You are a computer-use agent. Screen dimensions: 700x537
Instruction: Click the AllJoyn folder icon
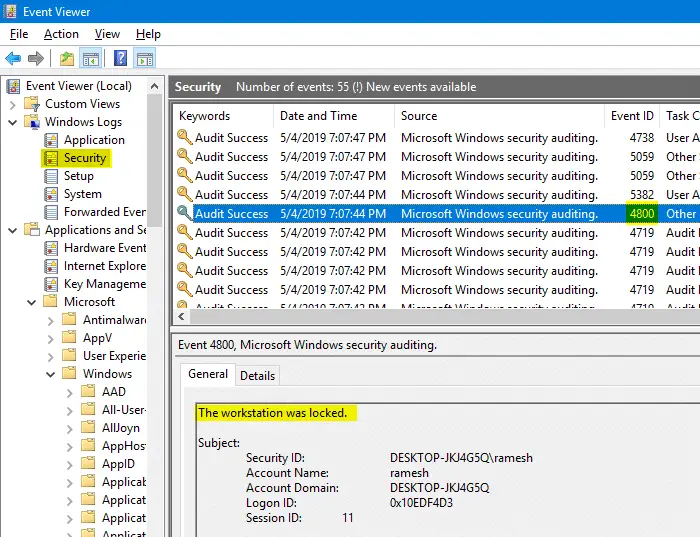coord(88,427)
